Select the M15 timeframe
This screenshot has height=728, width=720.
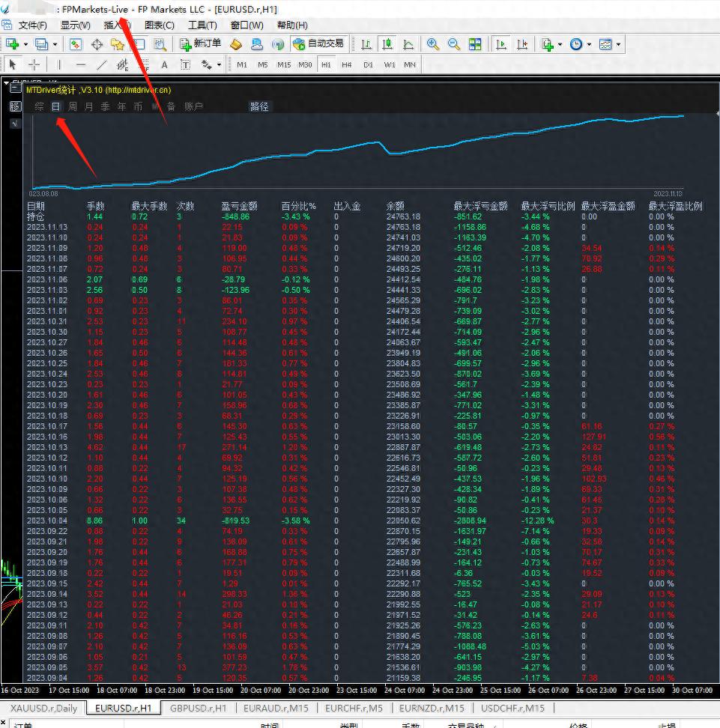pyautogui.click(x=283, y=65)
